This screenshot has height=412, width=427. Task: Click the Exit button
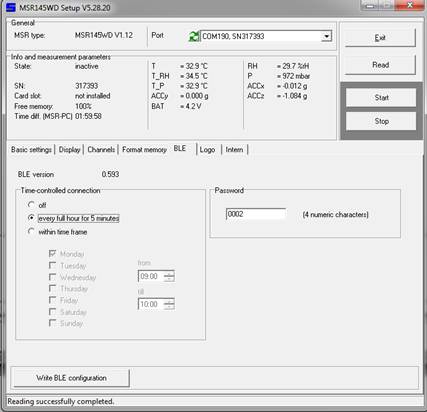click(380, 38)
